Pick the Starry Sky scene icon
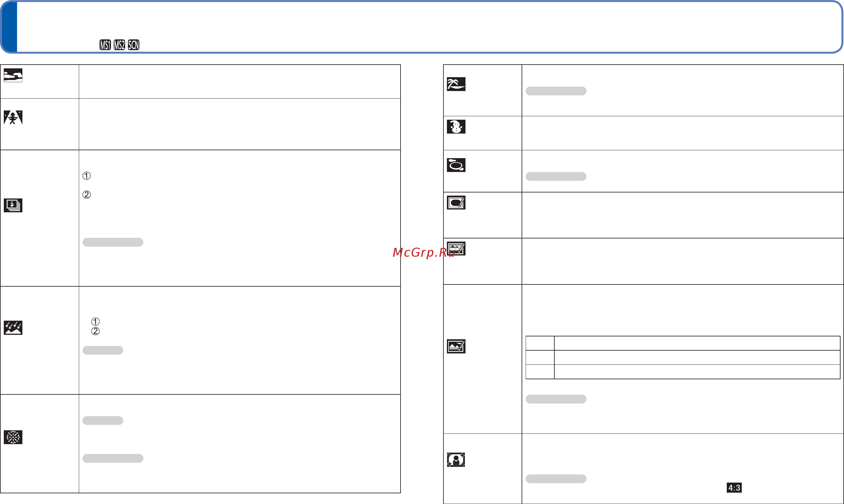Screen dimensions: 844x504 pyautogui.click(x=13, y=328)
